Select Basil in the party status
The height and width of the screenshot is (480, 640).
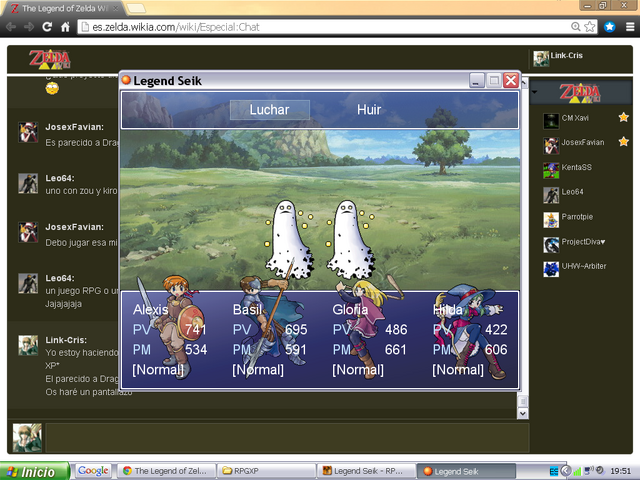pyautogui.click(x=247, y=309)
